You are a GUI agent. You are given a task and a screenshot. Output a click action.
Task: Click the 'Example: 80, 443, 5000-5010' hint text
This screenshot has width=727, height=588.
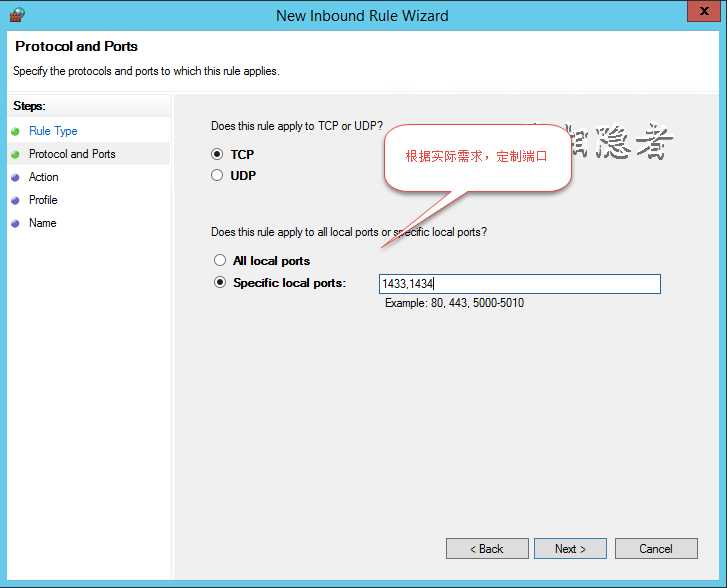point(454,303)
